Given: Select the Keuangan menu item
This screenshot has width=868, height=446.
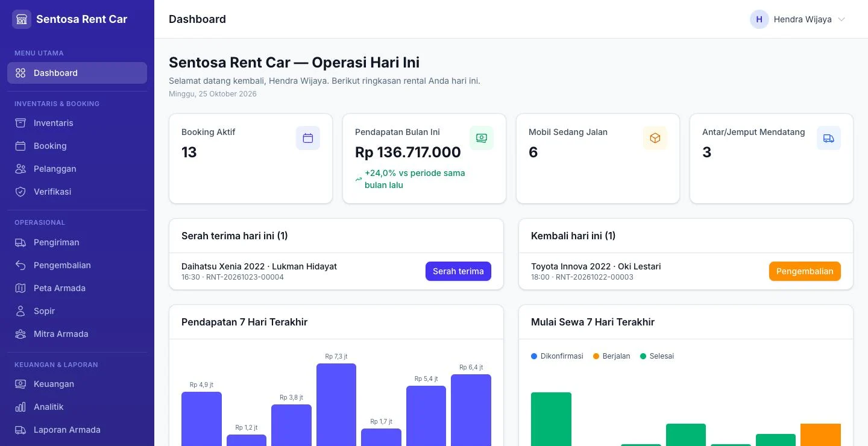Looking at the screenshot, I should pos(77,384).
